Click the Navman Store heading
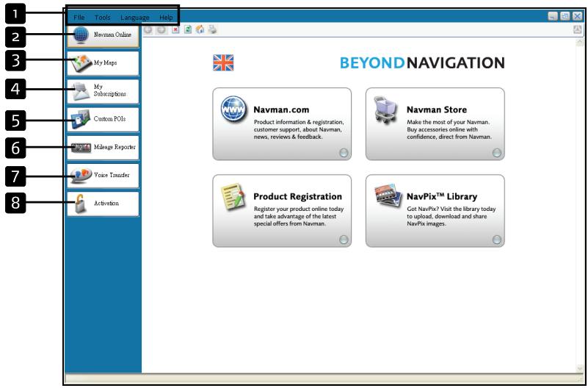This screenshot has width=588, height=388. pos(437,110)
